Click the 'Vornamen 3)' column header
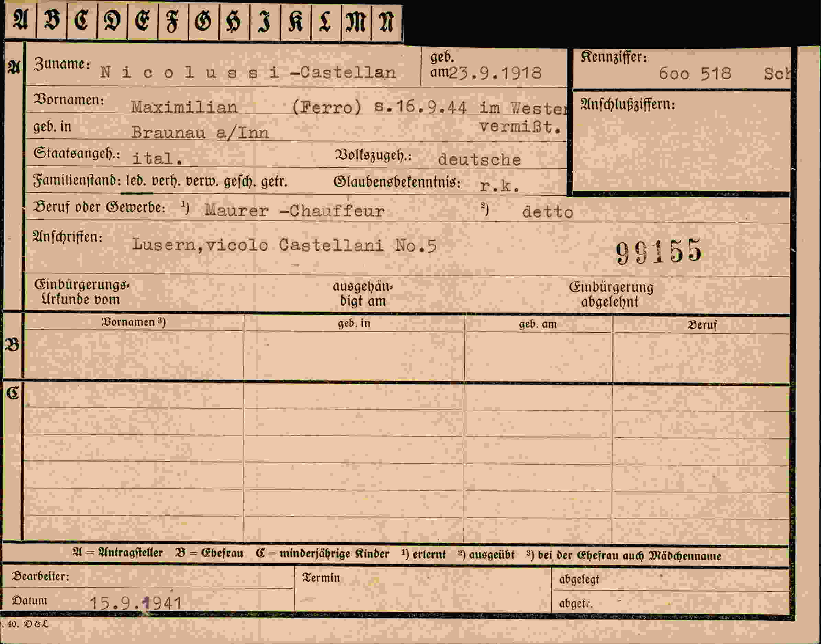 [x=133, y=322]
